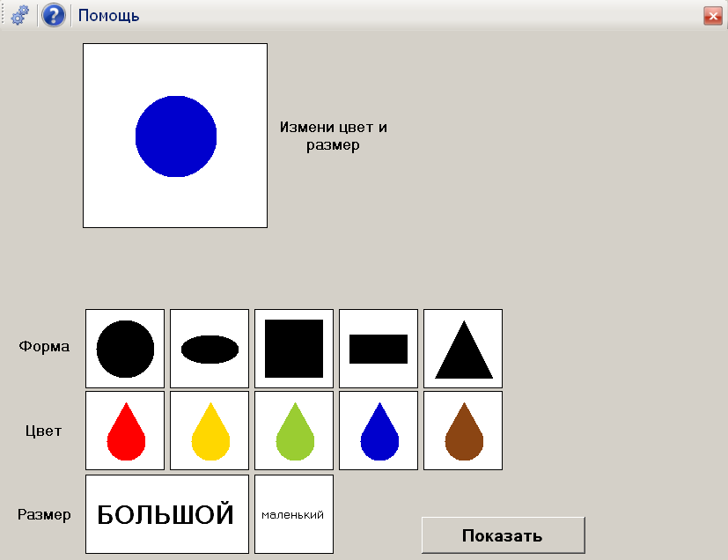Select the green color drop

pos(293,431)
